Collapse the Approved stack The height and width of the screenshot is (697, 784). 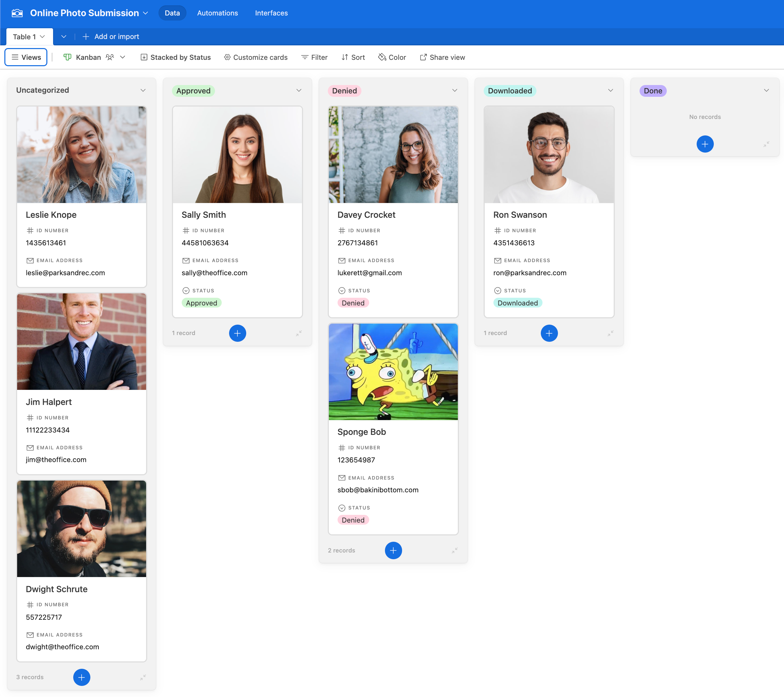pos(299,333)
